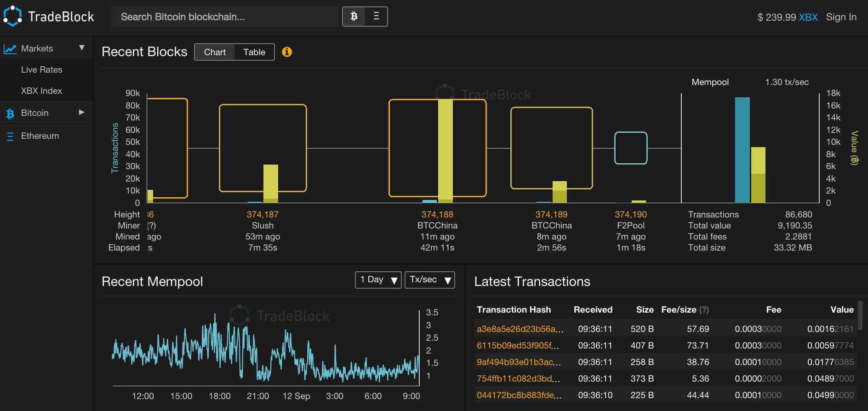868x411 pixels.
Task: Open transaction 6115b09ed53f905f hash link
Action: (518, 346)
